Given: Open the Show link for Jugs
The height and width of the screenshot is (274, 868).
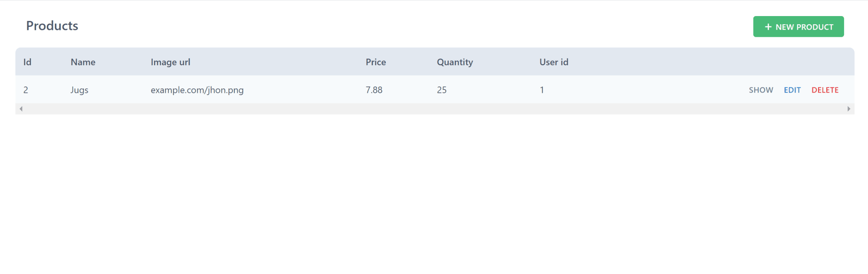Looking at the screenshot, I should pos(761,90).
